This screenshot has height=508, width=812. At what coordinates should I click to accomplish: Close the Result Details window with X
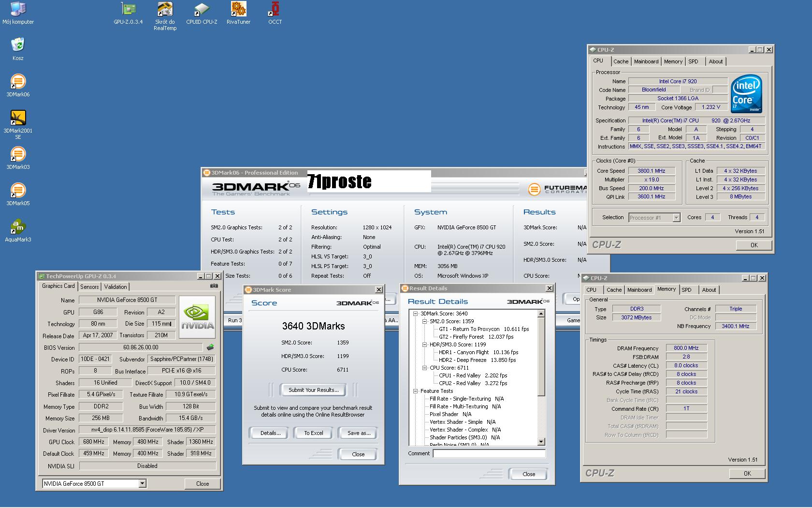tap(549, 288)
